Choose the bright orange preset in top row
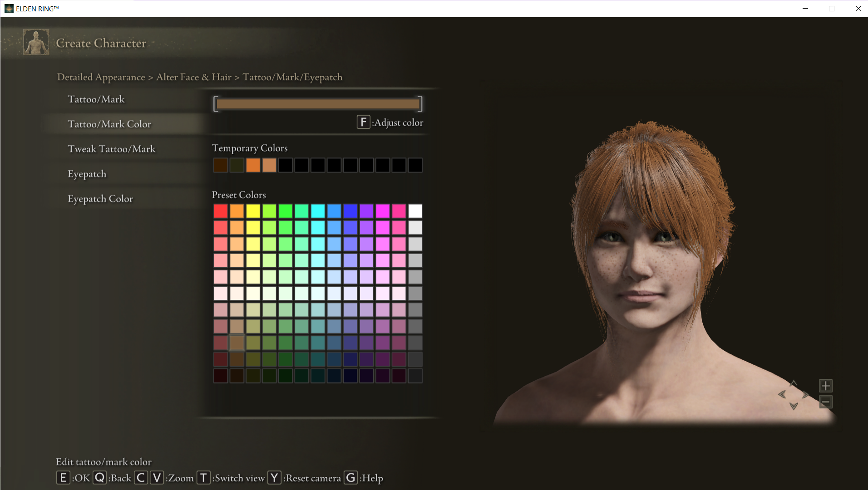The width and height of the screenshot is (868, 490). (x=237, y=211)
